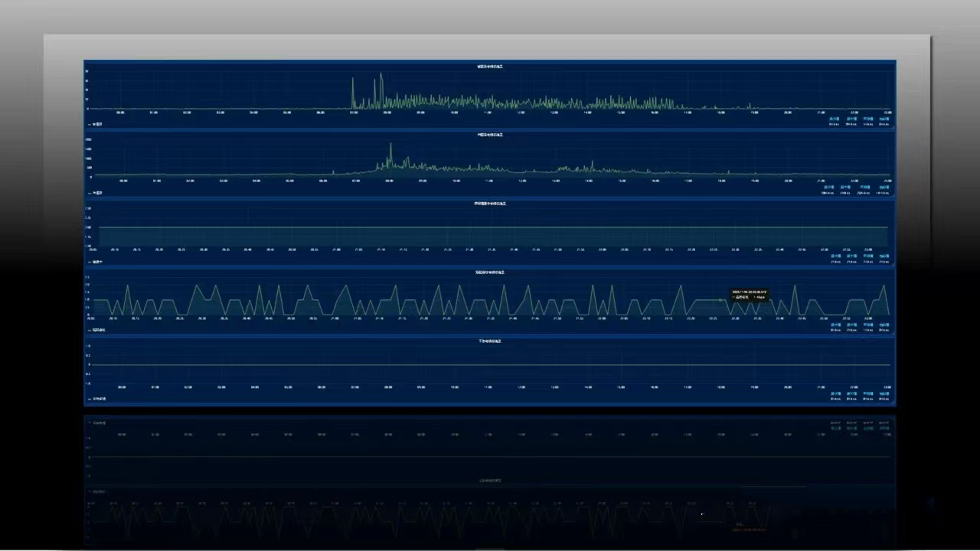
Task: Open the title menu of the zigzag fourth panel
Action: click(490, 272)
